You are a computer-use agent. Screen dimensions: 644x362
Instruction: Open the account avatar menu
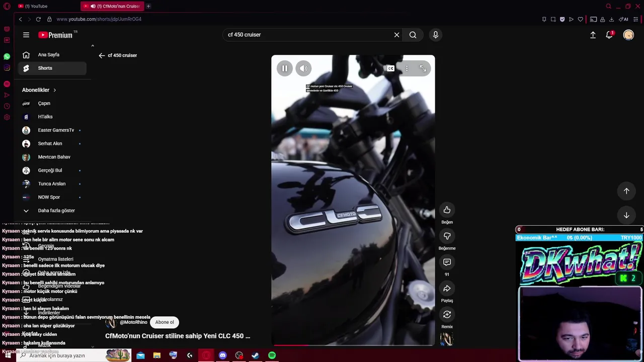628,35
